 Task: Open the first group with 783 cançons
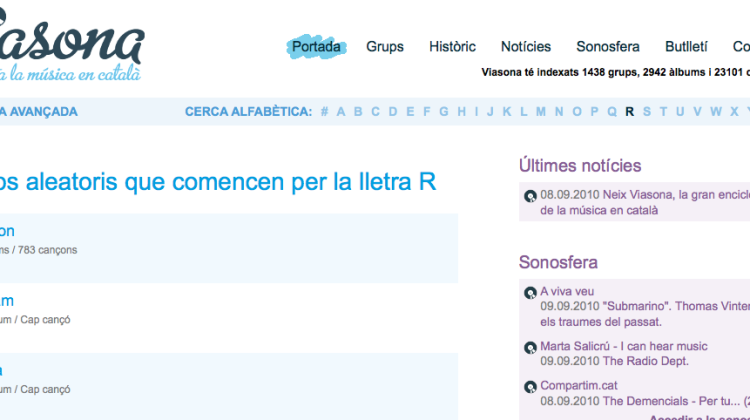click(x=7, y=231)
